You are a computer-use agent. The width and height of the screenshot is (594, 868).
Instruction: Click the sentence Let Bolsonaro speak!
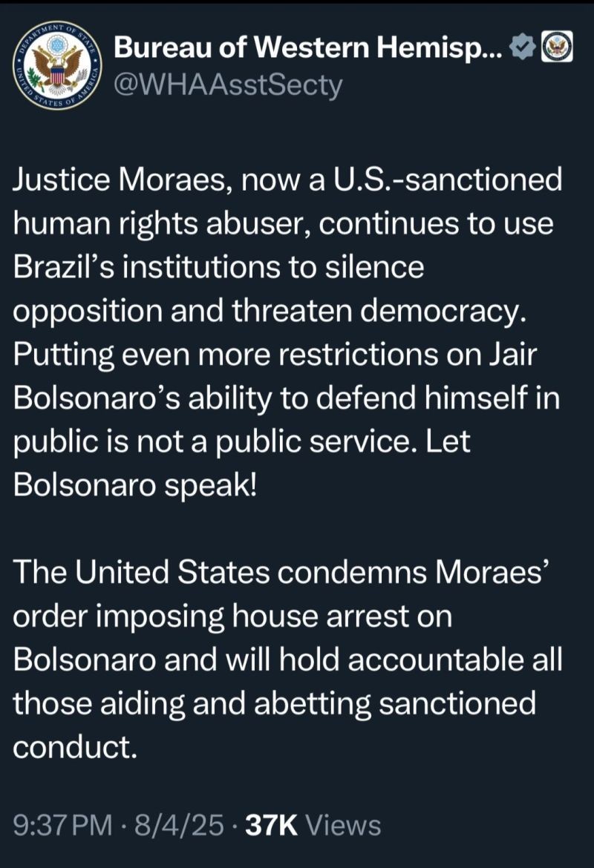pos(241,464)
